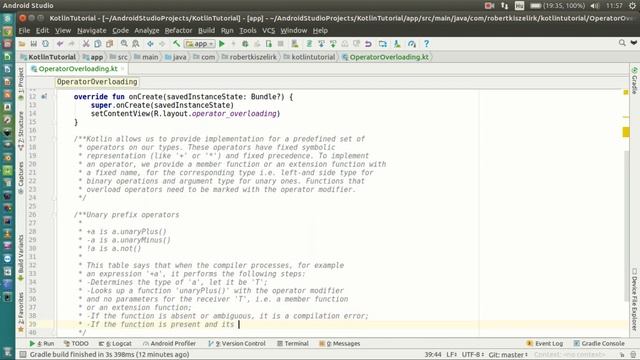Click the Debug app bug icon
This screenshot has width=640, height=360.
click(245, 44)
